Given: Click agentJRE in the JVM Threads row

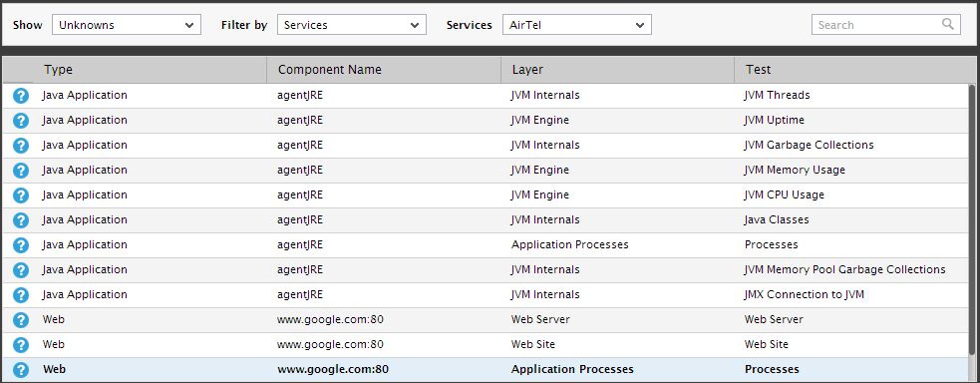Looking at the screenshot, I should [300, 95].
